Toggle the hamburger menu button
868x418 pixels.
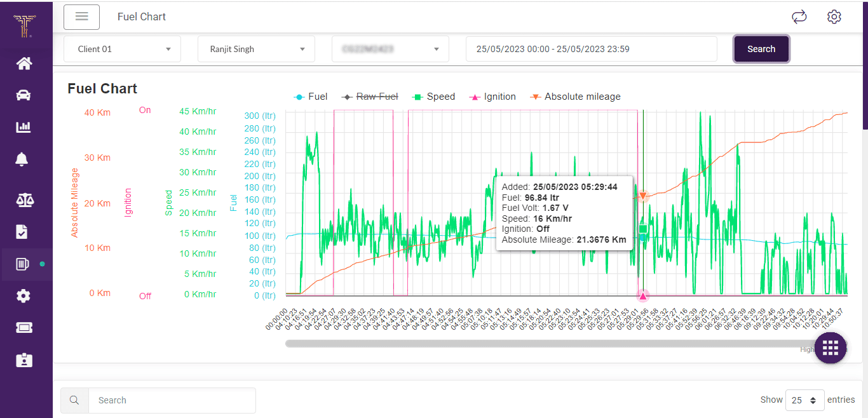point(81,17)
